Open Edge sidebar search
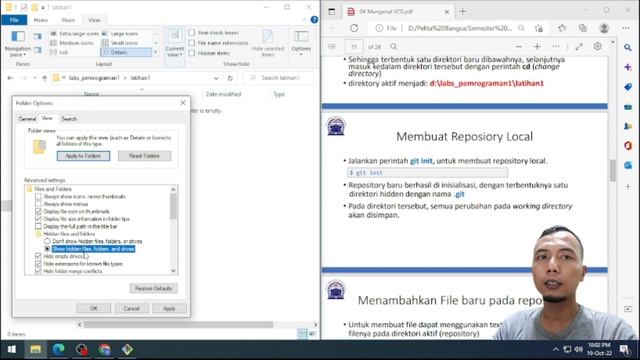The height and width of the screenshot is (360, 640). click(x=628, y=48)
